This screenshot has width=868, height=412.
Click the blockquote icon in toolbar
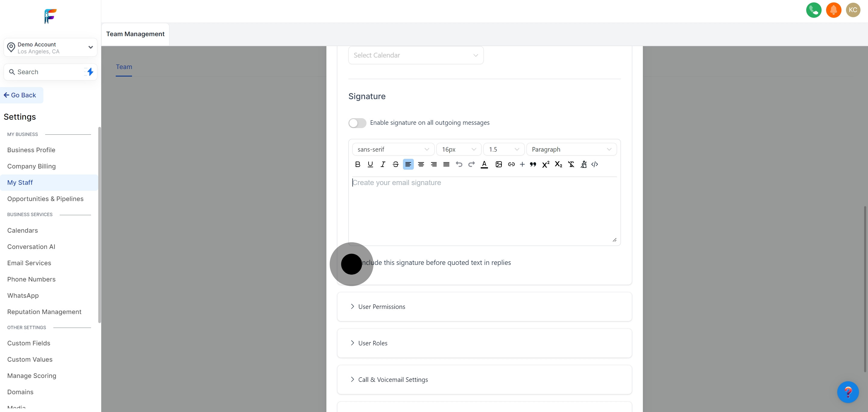pyautogui.click(x=533, y=164)
